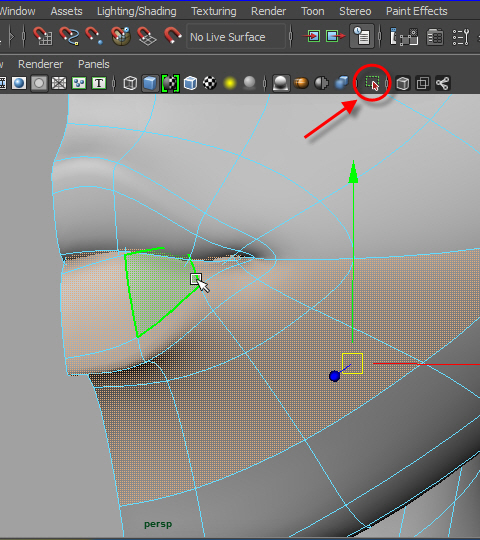Click the Make Live magnet icon
Image resolution: width=480 pixels, height=540 pixels.
click(173, 36)
